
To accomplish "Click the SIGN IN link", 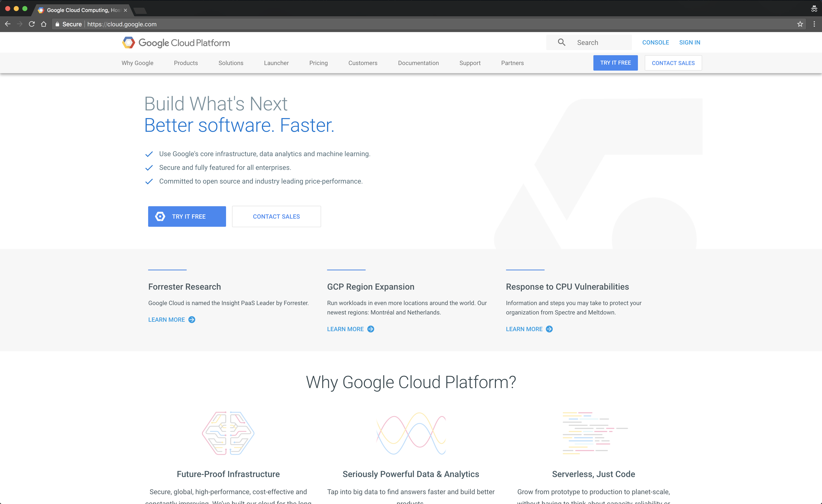I will tap(689, 42).
